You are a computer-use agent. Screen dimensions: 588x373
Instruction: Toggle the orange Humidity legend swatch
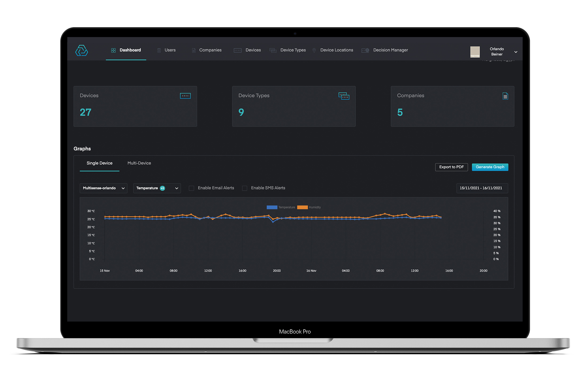click(302, 207)
